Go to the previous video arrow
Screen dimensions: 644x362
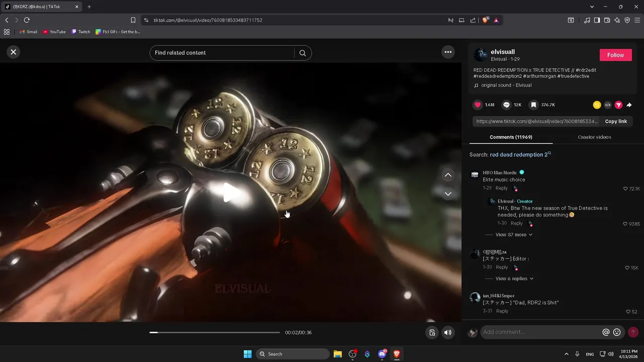tap(448, 175)
